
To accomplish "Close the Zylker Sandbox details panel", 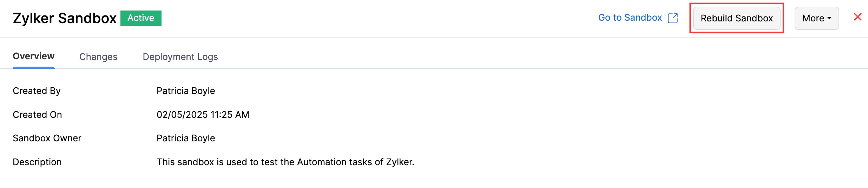I will coord(857,17).
